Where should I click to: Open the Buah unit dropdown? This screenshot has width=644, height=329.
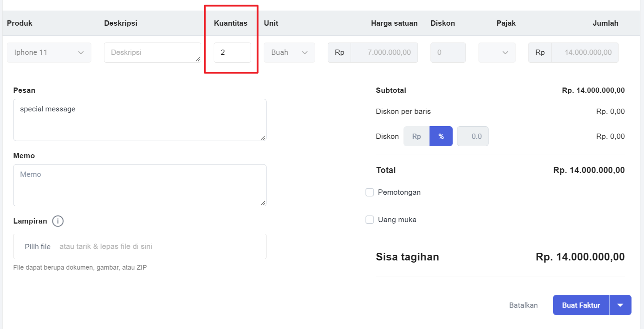[x=289, y=52]
